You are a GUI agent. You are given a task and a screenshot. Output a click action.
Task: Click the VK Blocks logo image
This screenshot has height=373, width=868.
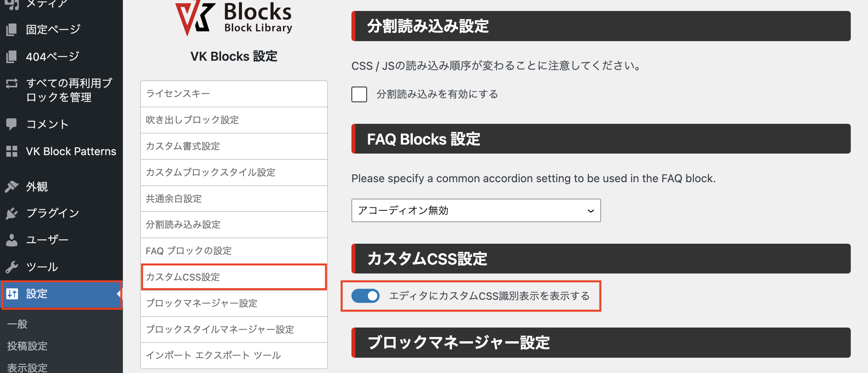[234, 19]
